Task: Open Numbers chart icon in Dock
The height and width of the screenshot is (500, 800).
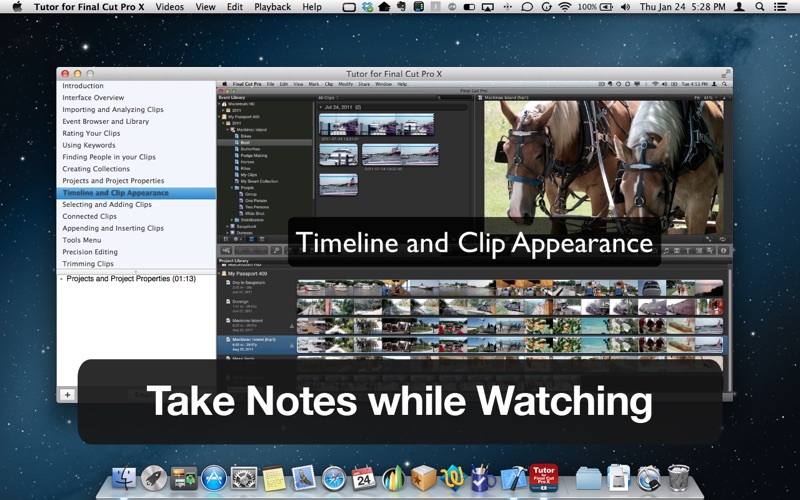Action: 393,479
